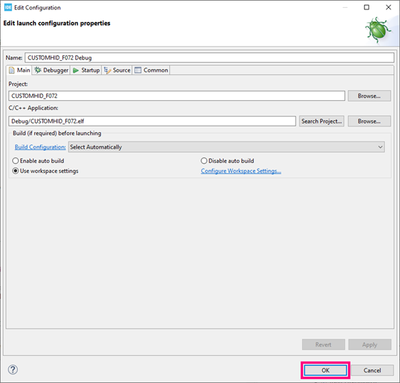Click the Startup tab green arrow icon
The height and width of the screenshot is (383, 400).
(76, 70)
